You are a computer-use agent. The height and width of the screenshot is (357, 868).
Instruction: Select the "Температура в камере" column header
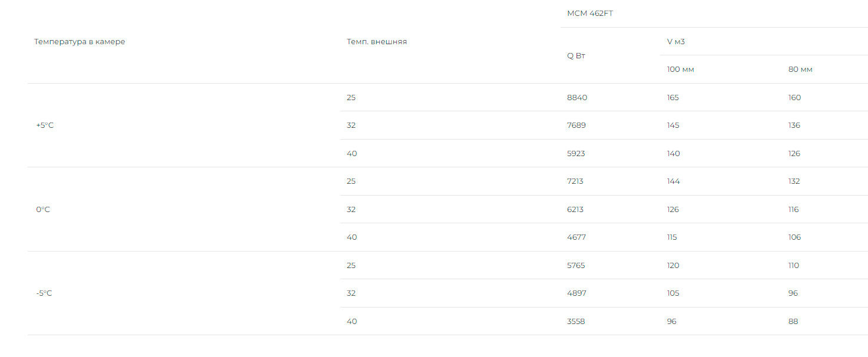pos(79,42)
